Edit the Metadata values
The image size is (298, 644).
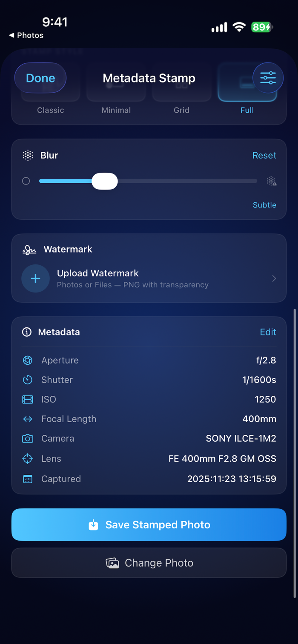(268, 332)
